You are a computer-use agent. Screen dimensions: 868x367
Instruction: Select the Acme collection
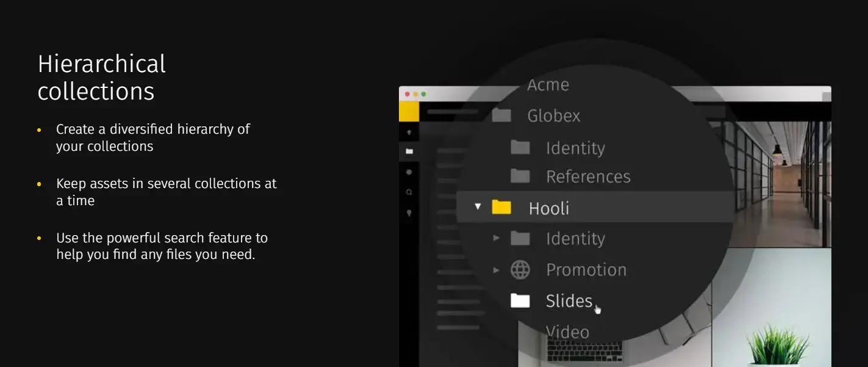click(x=548, y=85)
